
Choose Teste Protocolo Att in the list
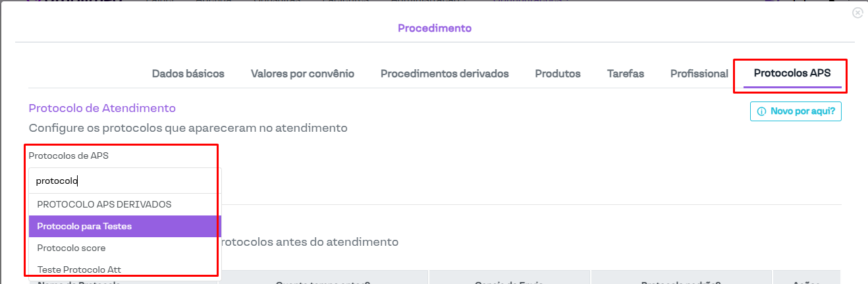[79, 269]
